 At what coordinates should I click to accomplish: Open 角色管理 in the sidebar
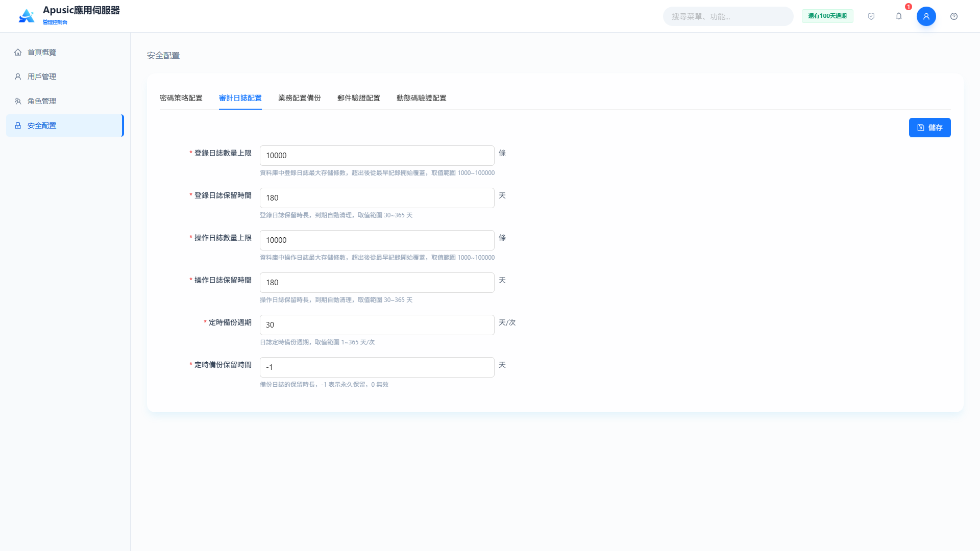pos(65,101)
